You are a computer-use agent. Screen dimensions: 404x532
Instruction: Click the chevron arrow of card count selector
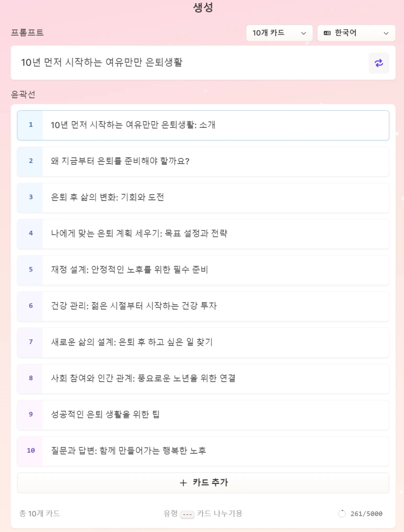coord(304,33)
